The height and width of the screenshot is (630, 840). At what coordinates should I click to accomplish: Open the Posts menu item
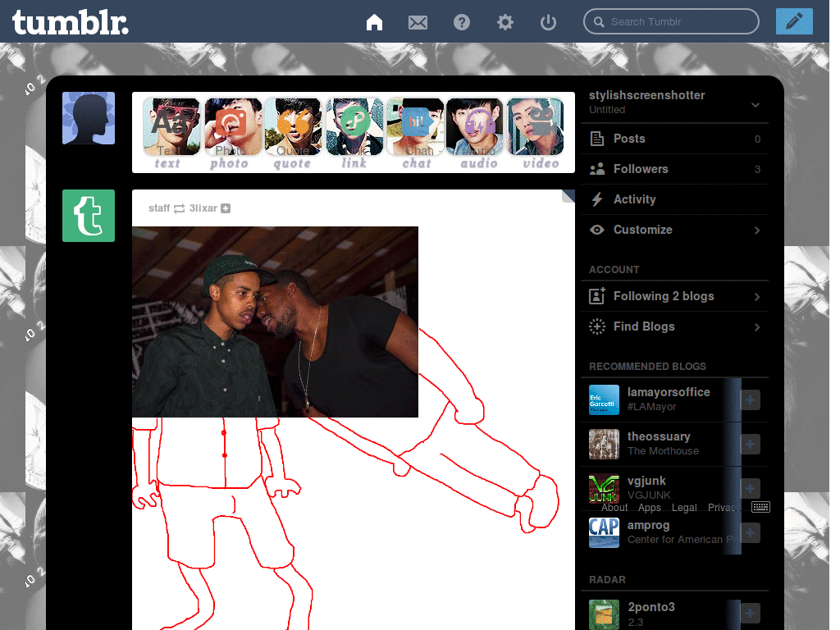point(674,139)
